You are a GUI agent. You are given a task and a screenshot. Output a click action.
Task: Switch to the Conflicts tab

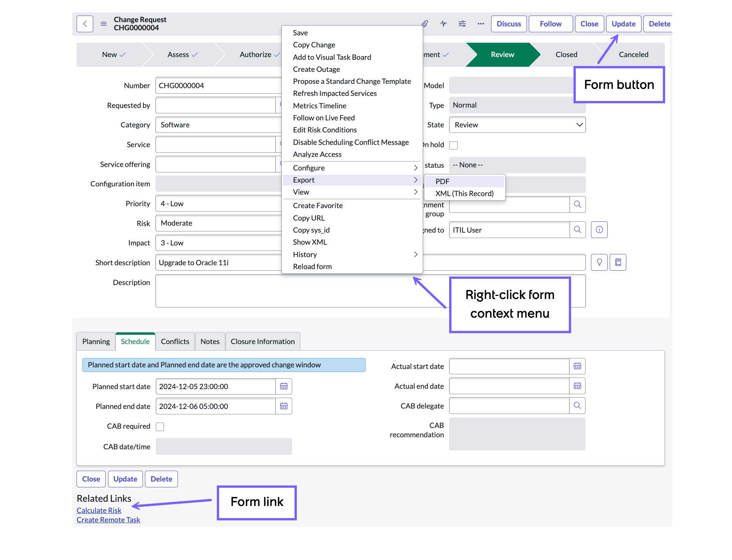[x=175, y=341]
